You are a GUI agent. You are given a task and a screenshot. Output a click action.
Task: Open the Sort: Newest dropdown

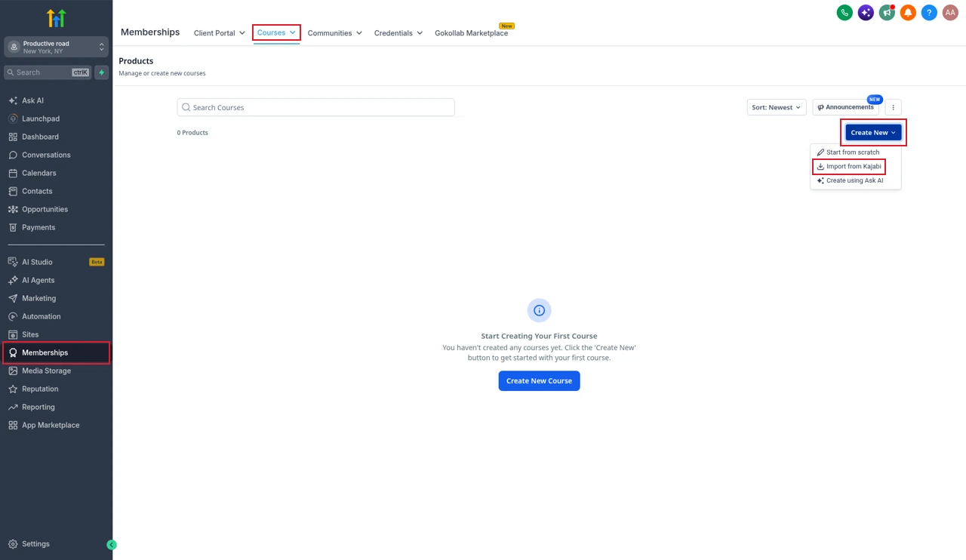777,107
